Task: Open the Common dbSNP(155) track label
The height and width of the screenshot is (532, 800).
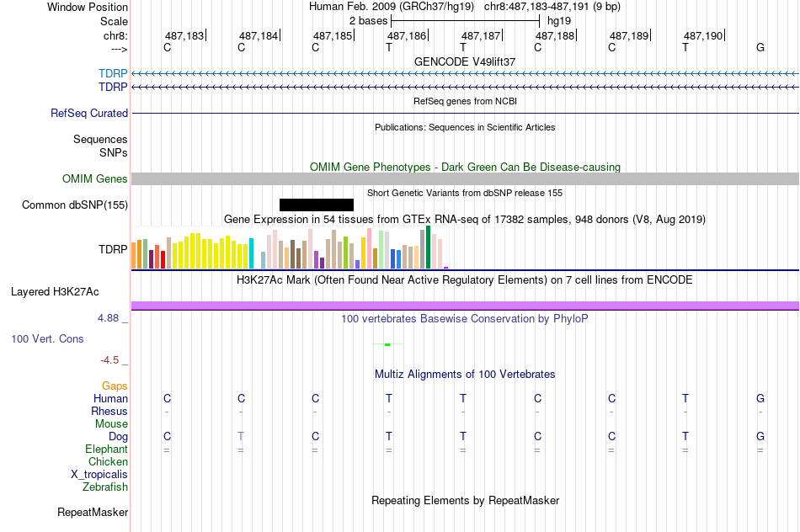Action: coord(75,205)
